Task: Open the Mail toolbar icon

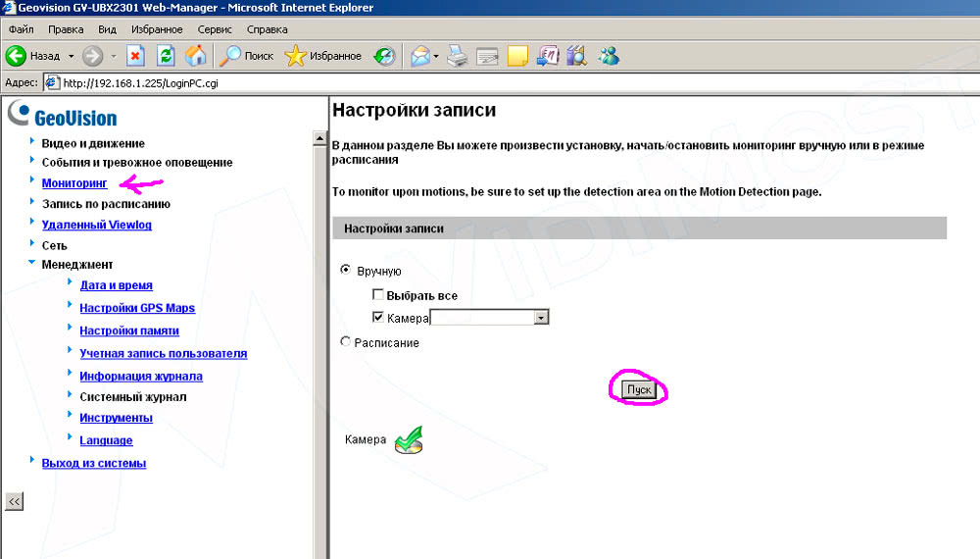Action: [x=420, y=56]
